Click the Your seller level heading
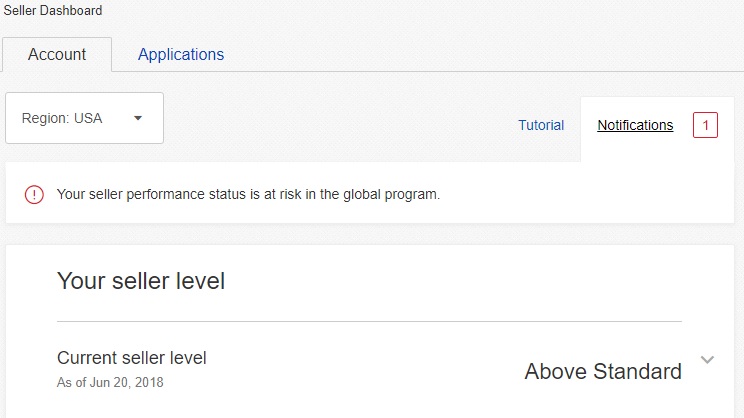 pos(141,280)
